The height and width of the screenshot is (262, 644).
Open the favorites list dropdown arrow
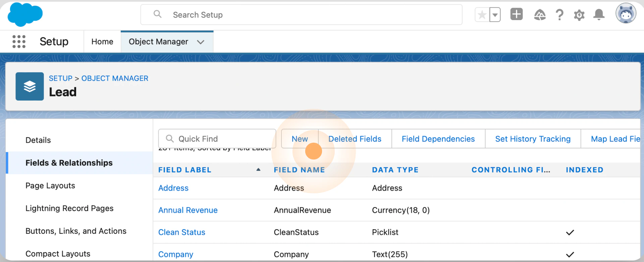point(495,15)
